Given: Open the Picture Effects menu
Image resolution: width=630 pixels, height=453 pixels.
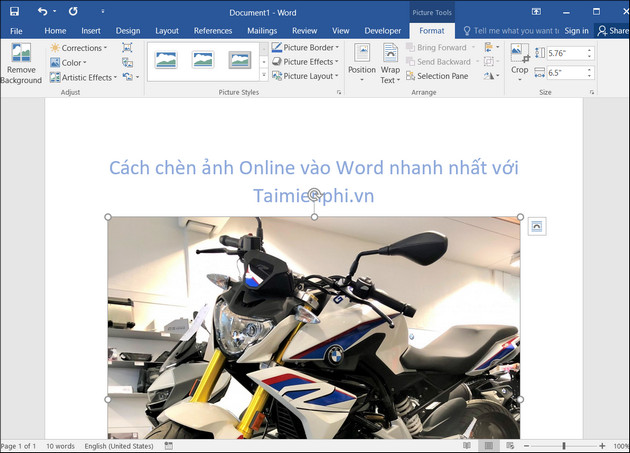Looking at the screenshot, I should point(305,62).
